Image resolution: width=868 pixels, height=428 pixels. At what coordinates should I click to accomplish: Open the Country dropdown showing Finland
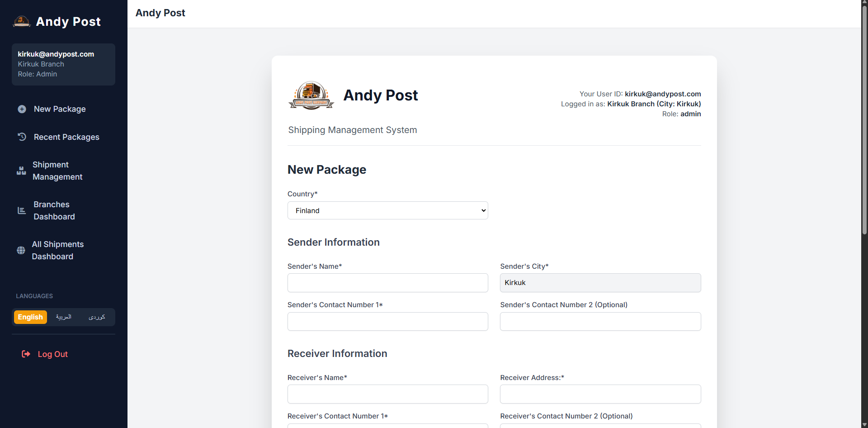(x=387, y=210)
